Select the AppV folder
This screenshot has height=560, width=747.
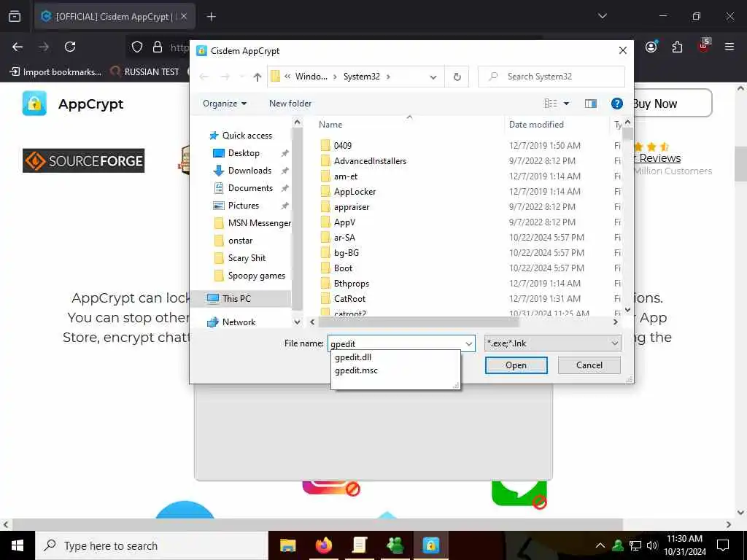344,222
